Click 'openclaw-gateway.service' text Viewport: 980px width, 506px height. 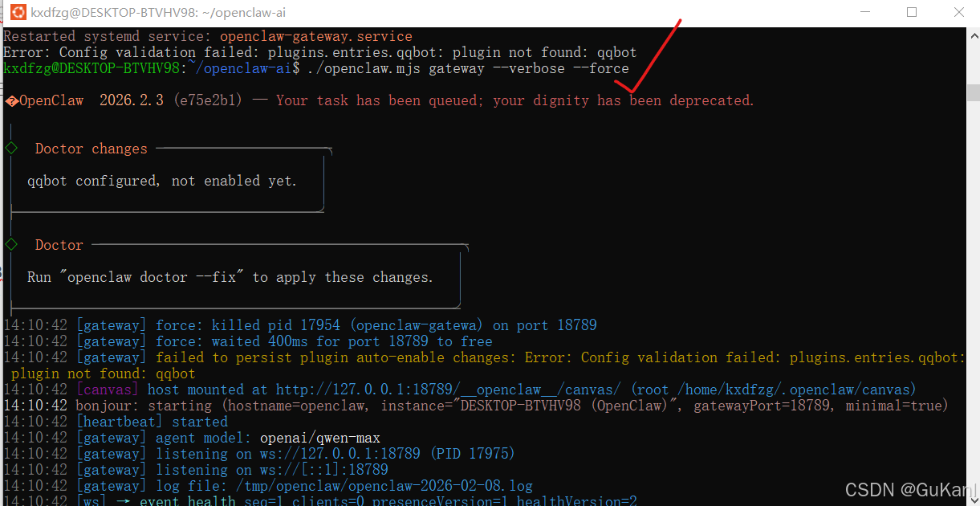316,36
